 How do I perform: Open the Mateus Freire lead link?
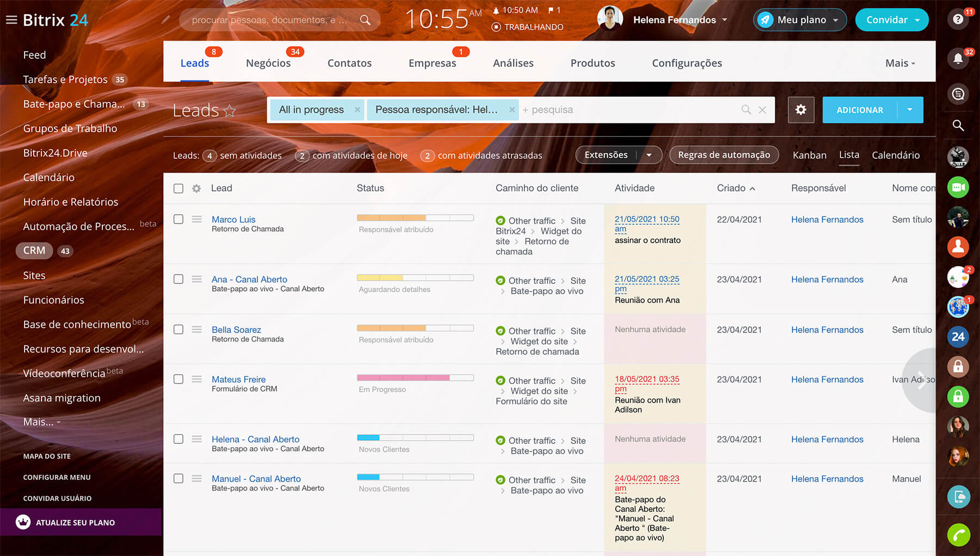(238, 379)
